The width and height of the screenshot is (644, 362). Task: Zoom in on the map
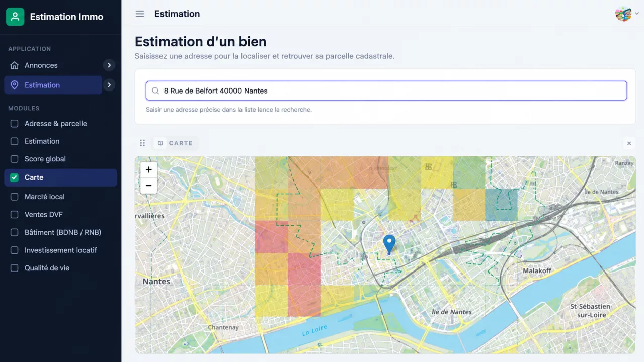tap(148, 169)
